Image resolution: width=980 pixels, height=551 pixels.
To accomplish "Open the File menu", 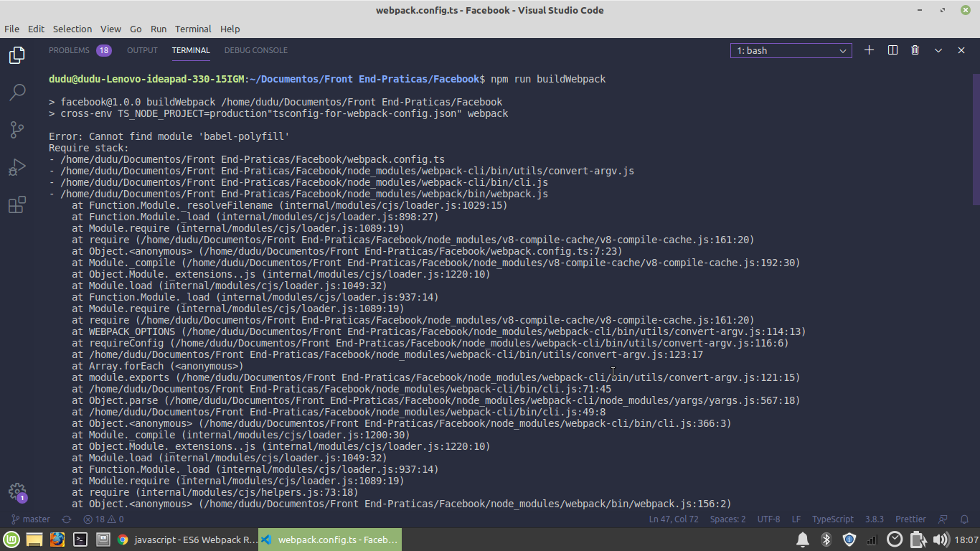I will [x=11, y=29].
